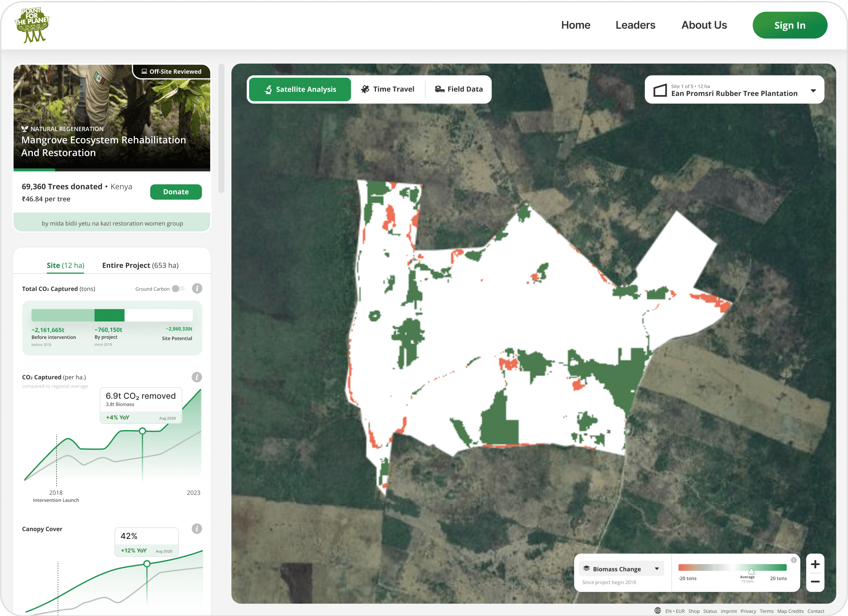Image resolution: width=848 pixels, height=616 pixels.
Task: Click the ~2,860,330t Site Potential value
Action: pos(179,329)
